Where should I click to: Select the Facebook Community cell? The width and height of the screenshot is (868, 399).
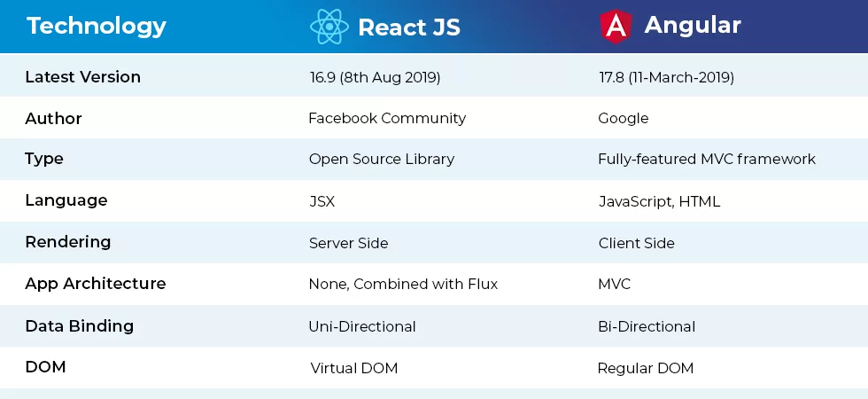coord(388,118)
